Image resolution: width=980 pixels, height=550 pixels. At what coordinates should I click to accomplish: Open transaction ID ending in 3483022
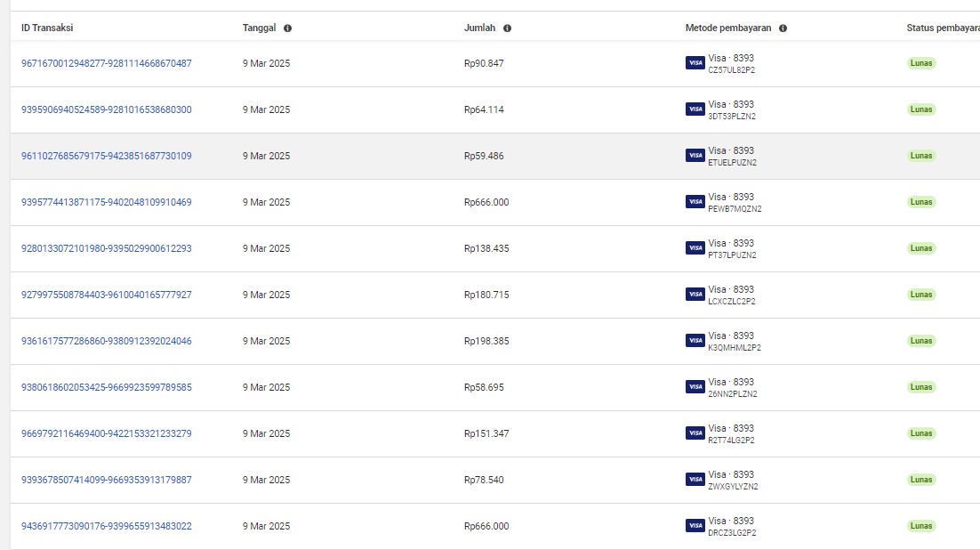[106, 526]
